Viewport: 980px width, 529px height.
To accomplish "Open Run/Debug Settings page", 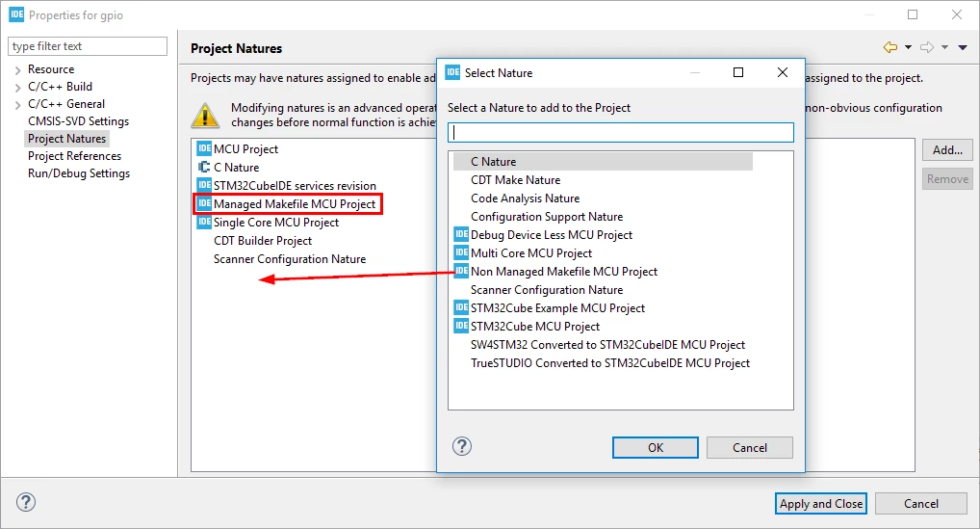I will [79, 173].
